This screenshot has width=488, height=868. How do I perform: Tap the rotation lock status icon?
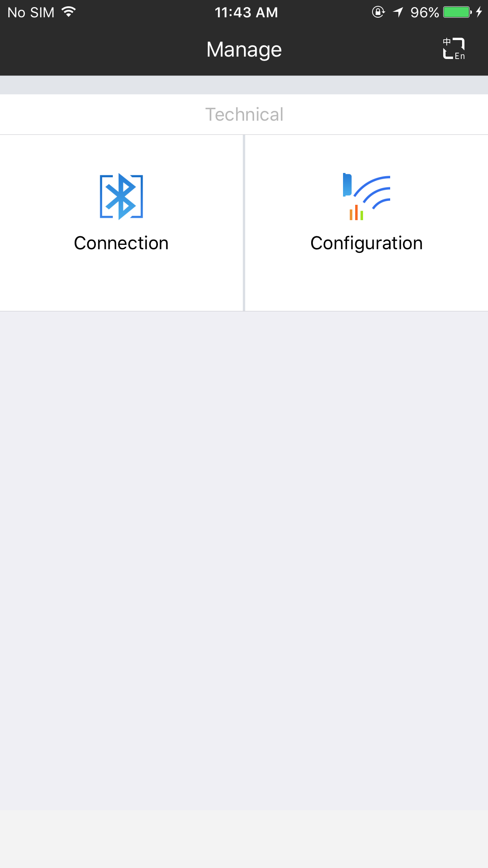(378, 12)
